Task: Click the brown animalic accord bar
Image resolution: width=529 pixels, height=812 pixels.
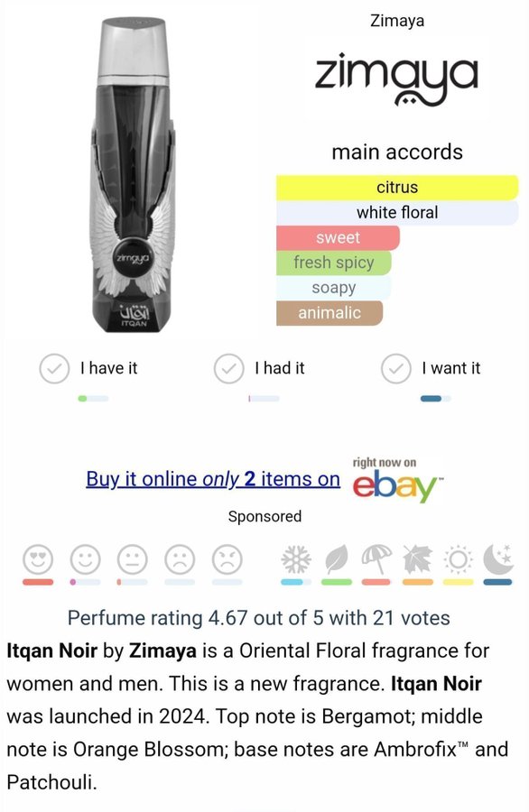Action: [x=329, y=313]
